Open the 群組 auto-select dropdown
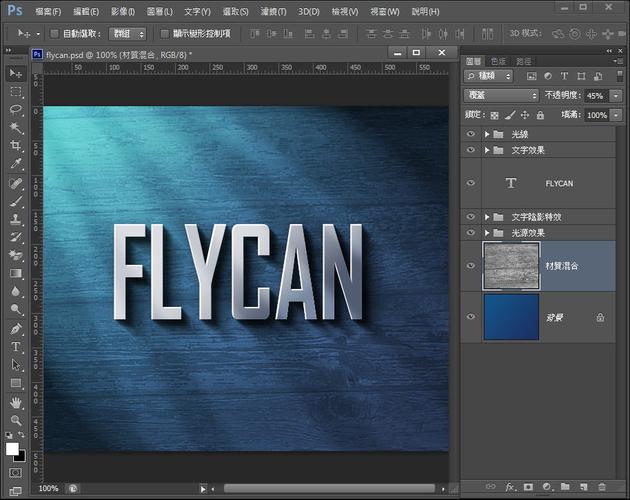The height and width of the screenshot is (500, 630). pos(127,34)
